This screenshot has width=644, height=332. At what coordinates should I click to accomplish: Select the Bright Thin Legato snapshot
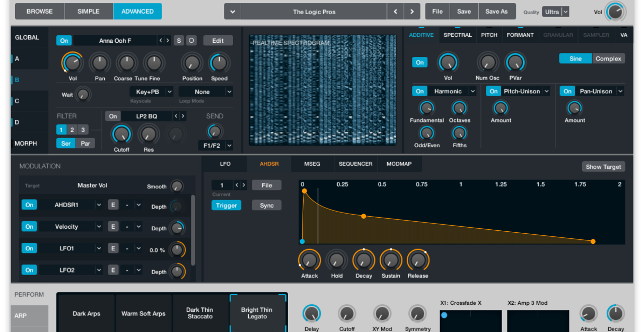tap(258, 313)
